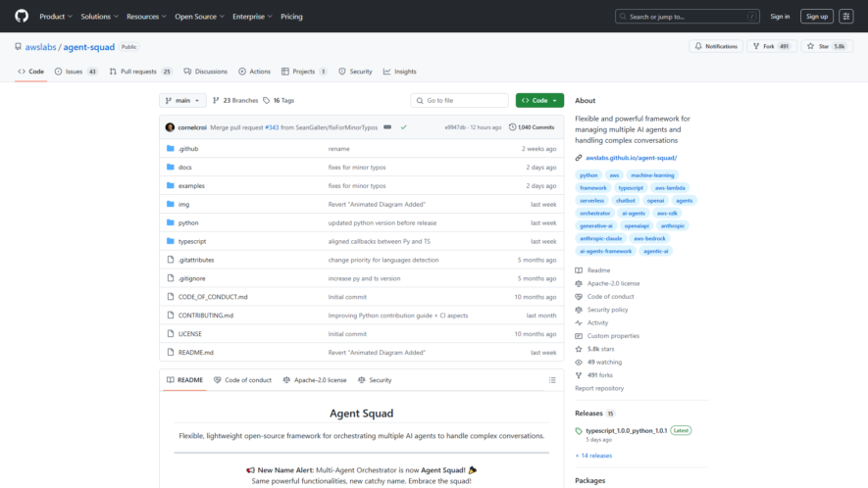
Task: Open the awslabs organization link
Action: point(40,47)
